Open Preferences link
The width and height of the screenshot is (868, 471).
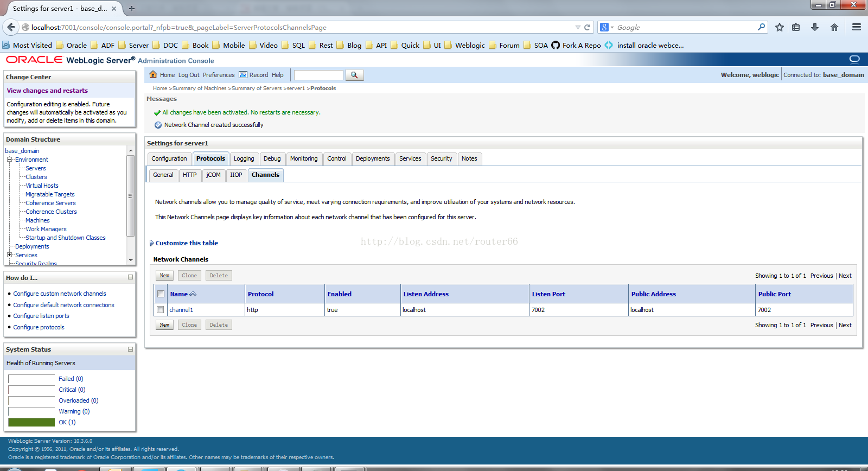[x=219, y=75]
